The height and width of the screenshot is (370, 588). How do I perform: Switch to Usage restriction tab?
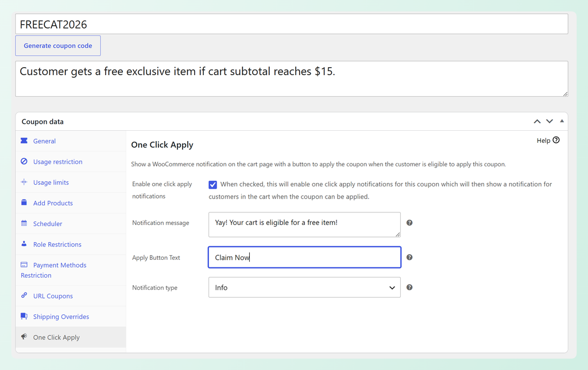click(x=71, y=161)
